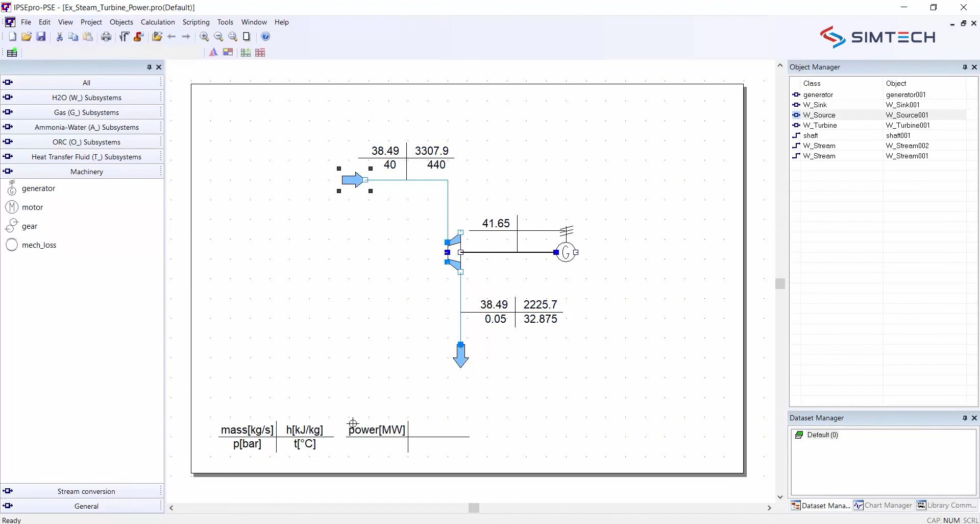Click the green add-table grid icon
This screenshot has width=980, height=524.
[x=246, y=53]
